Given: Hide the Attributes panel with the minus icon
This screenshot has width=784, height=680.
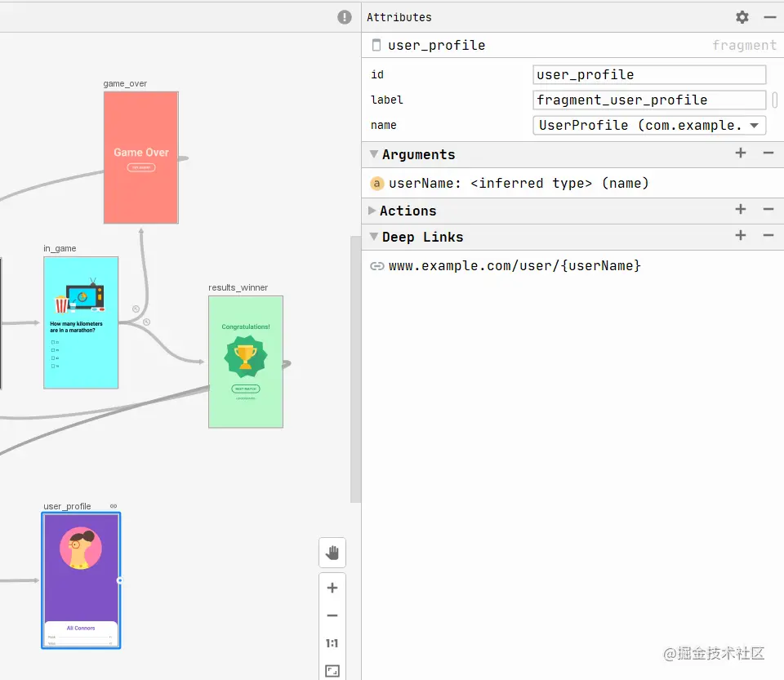Looking at the screenshot, I should pos(769,17).
